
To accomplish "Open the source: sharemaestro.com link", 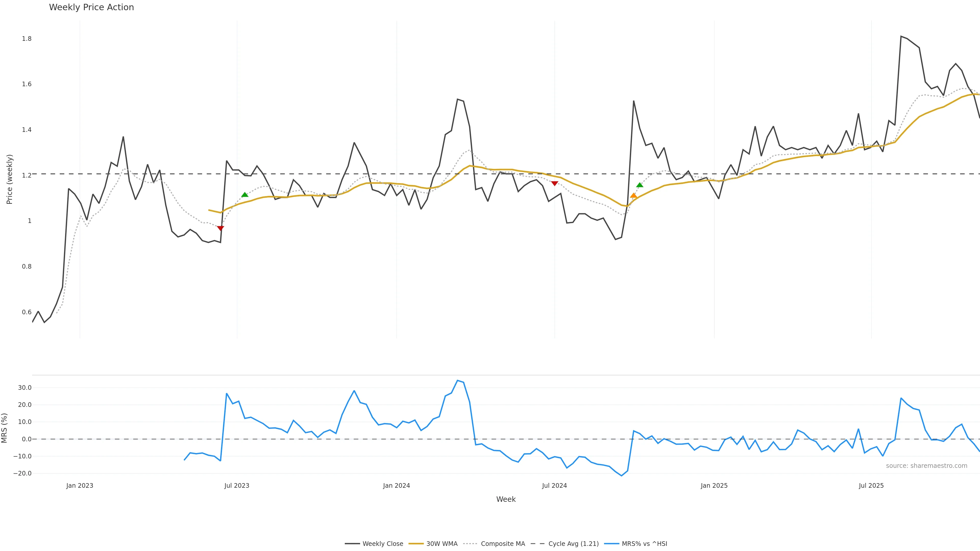I will 926,466.
